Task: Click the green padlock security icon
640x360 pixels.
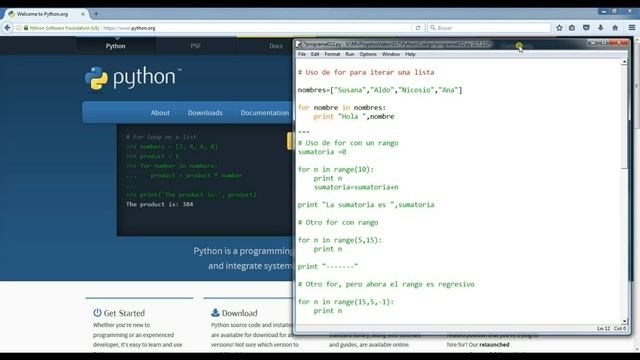Action: 26,28
